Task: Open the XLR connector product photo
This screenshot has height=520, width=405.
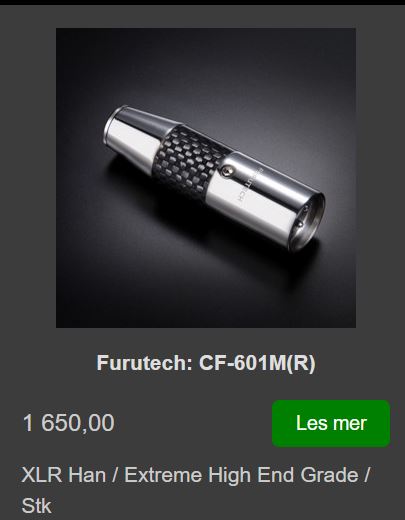Action: point(206,178)
